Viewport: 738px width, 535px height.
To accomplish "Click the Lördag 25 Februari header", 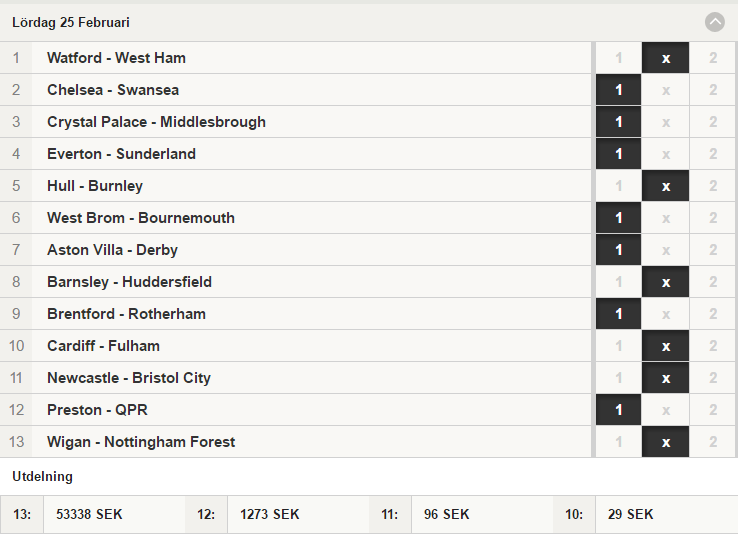I will coord(71,22).
